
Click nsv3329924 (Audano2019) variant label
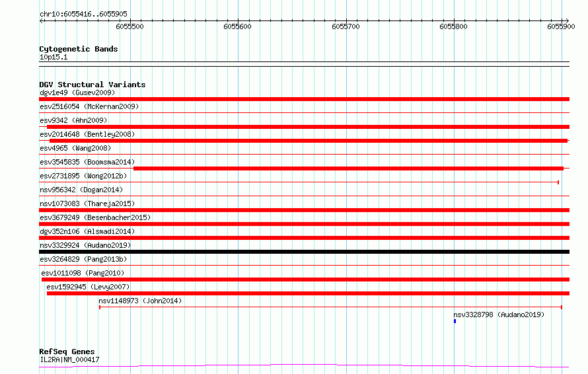(85, 245)
